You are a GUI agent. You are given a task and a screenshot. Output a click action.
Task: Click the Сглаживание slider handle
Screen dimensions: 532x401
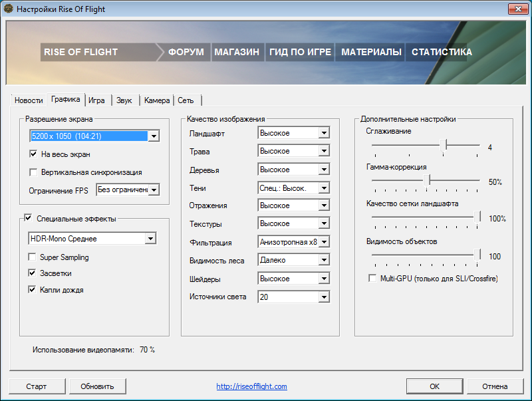pyautogui.click(x=444, y=145)
